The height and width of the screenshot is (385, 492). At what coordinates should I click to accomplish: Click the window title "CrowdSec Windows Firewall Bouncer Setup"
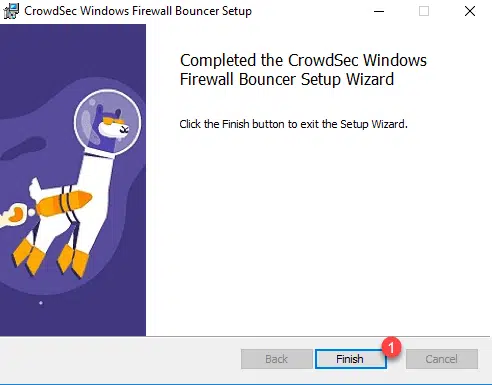[x=138, y=11]
